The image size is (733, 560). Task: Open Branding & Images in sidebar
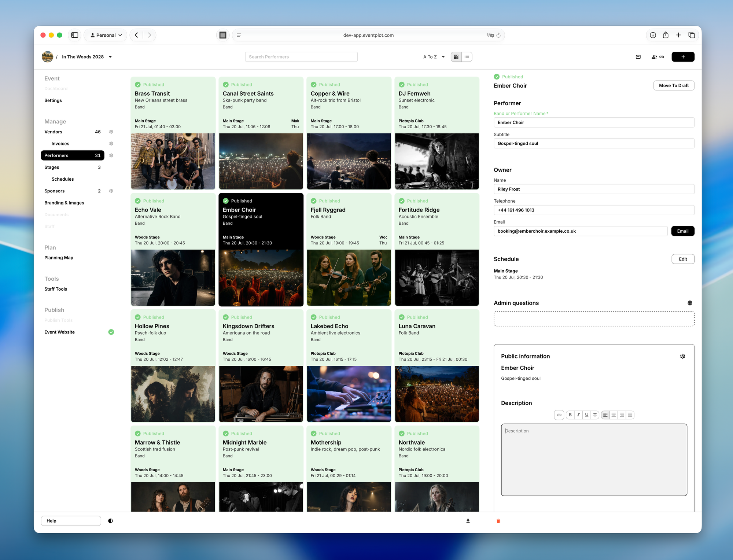click(x=64, y=203)
